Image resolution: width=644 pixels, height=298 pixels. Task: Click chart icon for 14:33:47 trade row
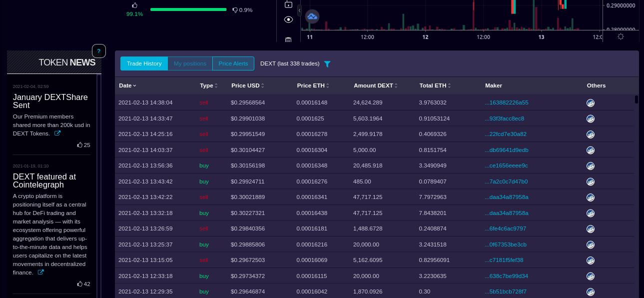click(591, 118)
